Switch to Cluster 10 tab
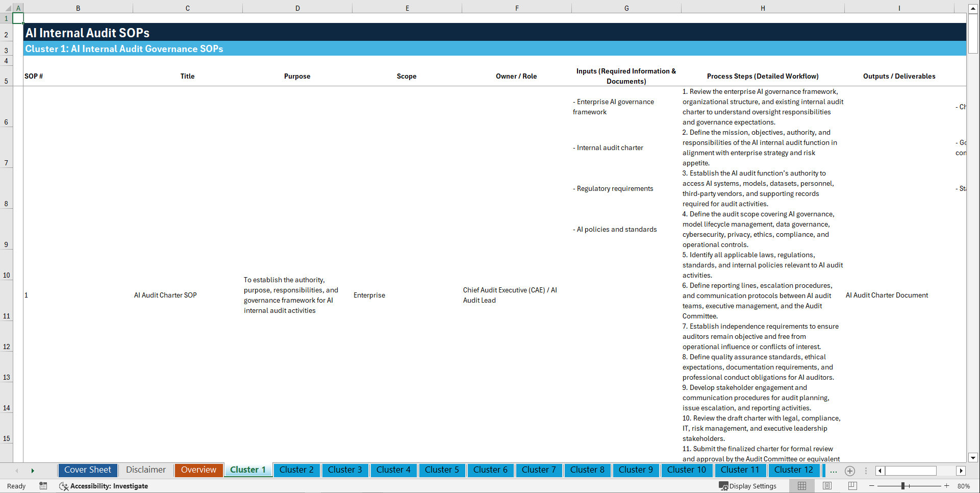The width and height of the screenshot is (980, 493). [x=687, y=470]
